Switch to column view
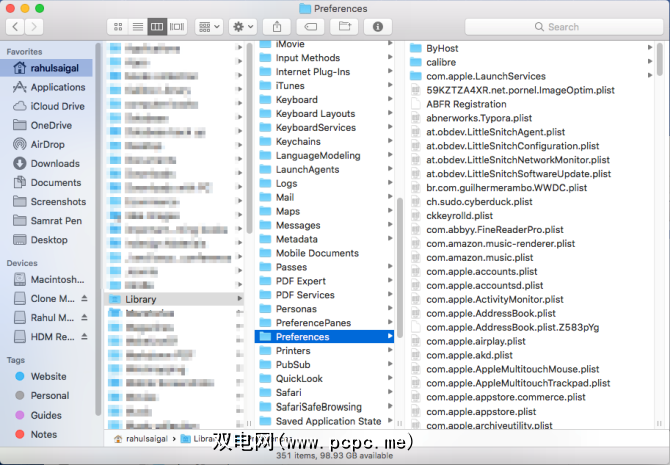 157,27
